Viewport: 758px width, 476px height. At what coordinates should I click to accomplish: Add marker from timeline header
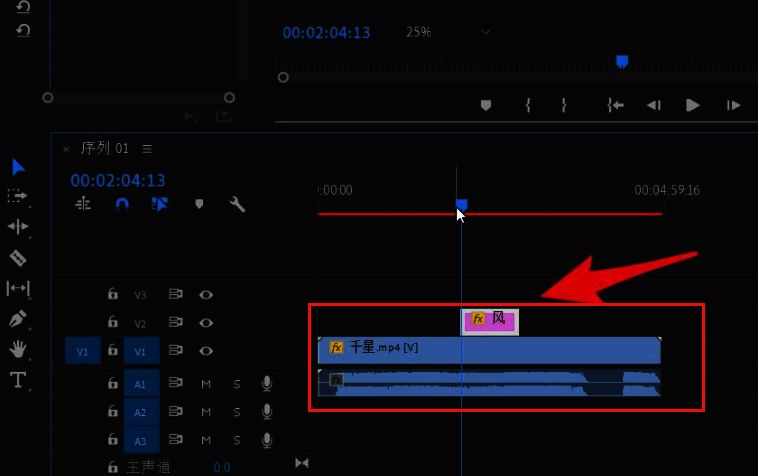[199, 204]
